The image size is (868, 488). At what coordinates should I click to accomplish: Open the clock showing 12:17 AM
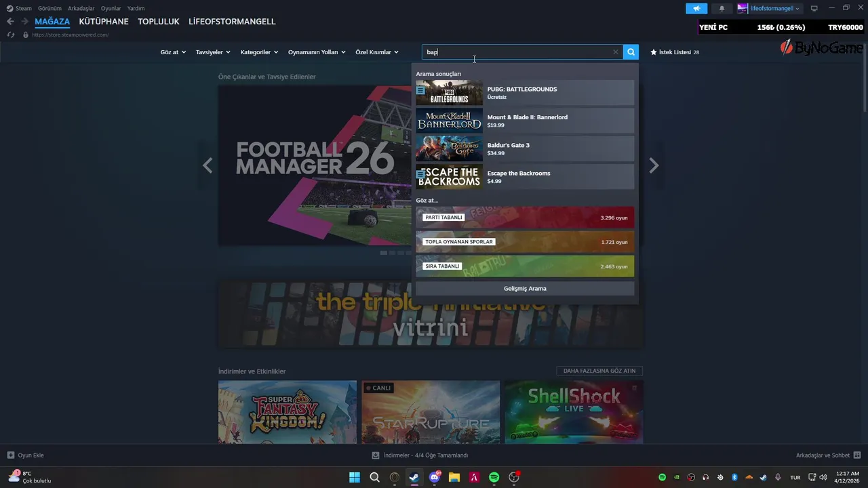tap(848, 477)
